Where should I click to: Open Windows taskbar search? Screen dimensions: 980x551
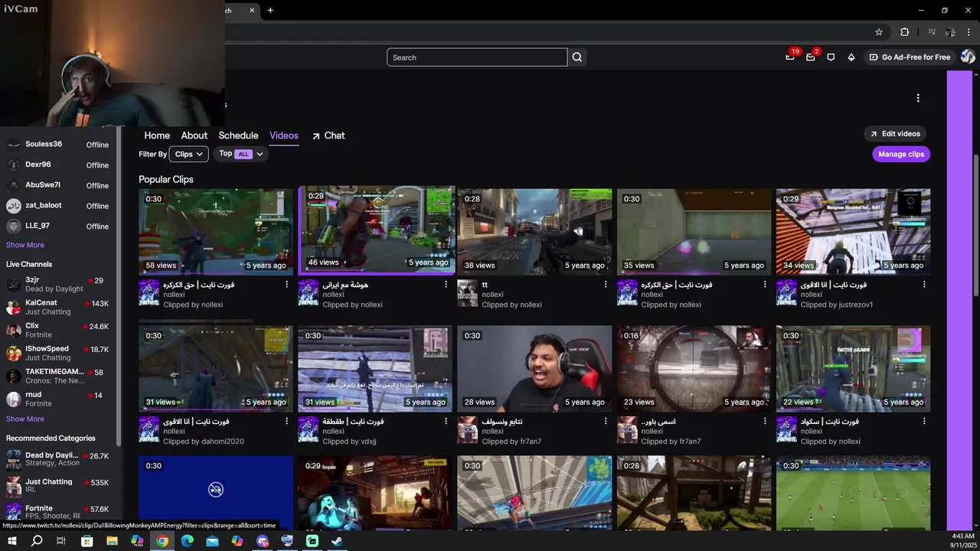tap(37, 541)
